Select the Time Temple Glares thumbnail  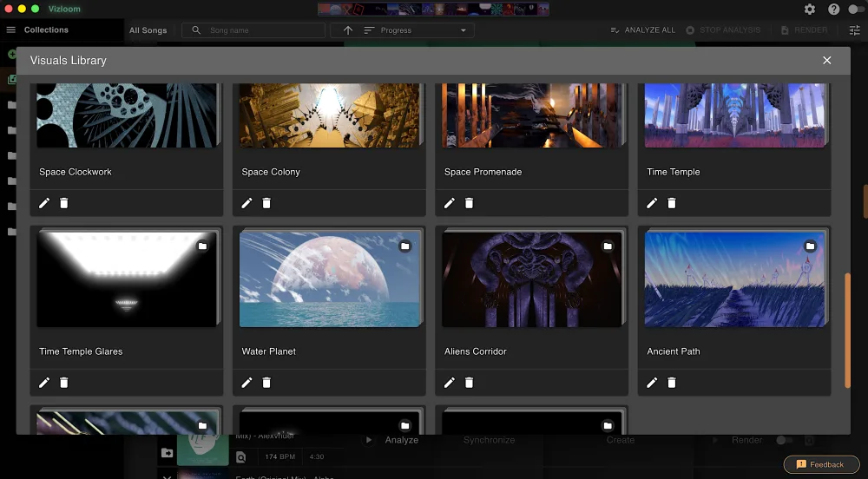click(x=127, y=279)
